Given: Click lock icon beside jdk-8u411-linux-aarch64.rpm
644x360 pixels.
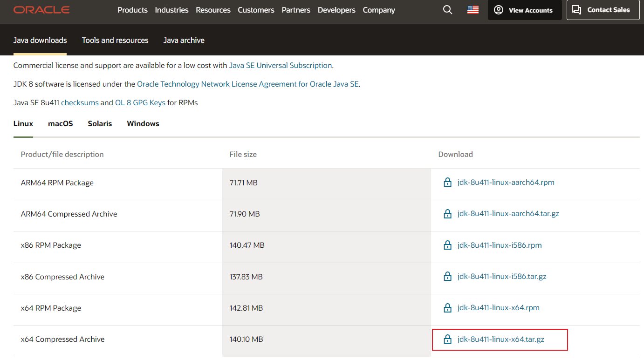Looking at the screenshot, I should [448, 183].
